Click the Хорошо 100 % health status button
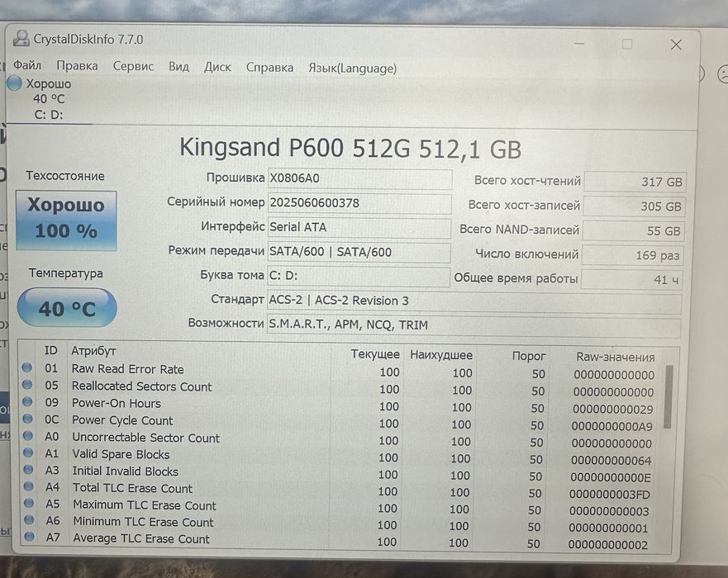 66,220
